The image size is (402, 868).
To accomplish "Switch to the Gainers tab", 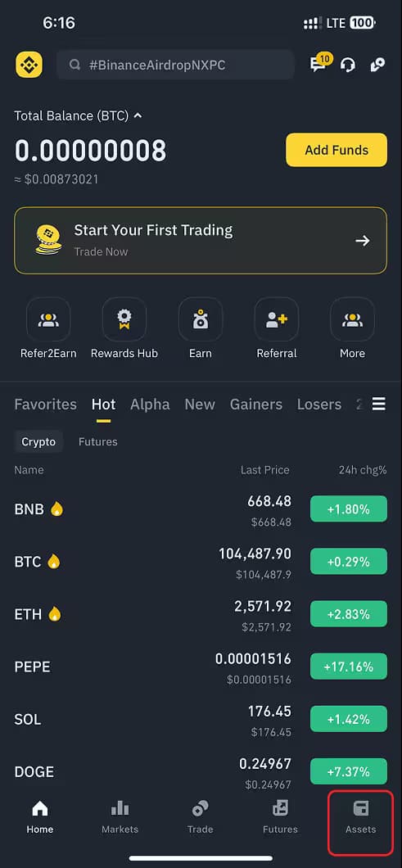I will (255, 404).
